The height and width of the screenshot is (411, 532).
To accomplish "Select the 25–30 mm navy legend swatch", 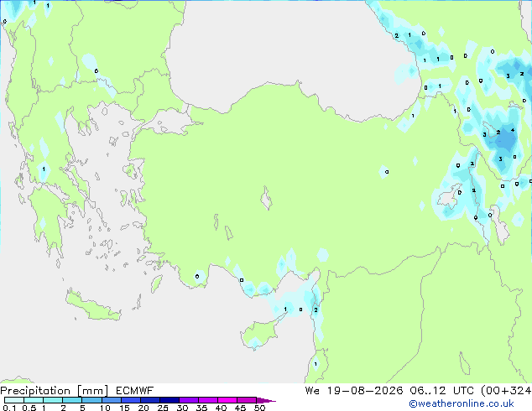I will (169, 400).
